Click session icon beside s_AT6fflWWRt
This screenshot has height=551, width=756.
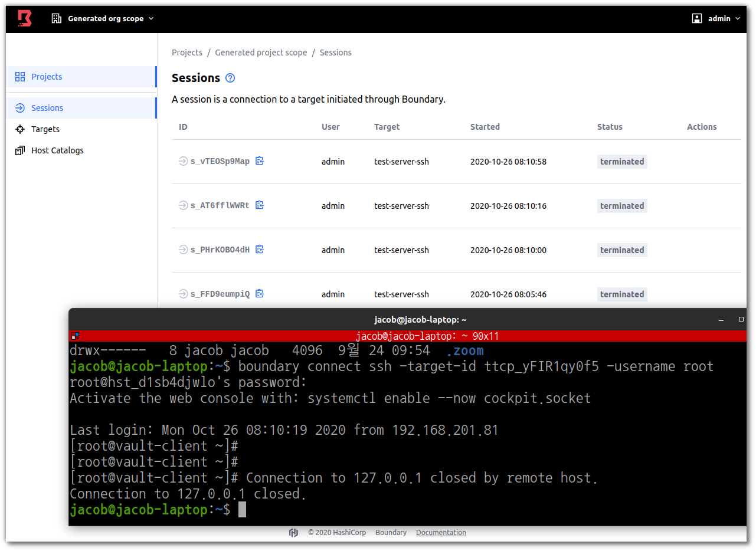point(183,205)
